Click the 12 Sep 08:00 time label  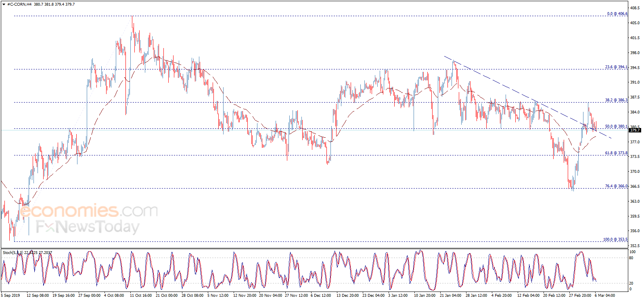pyautogui.click(x=38, y=296)
